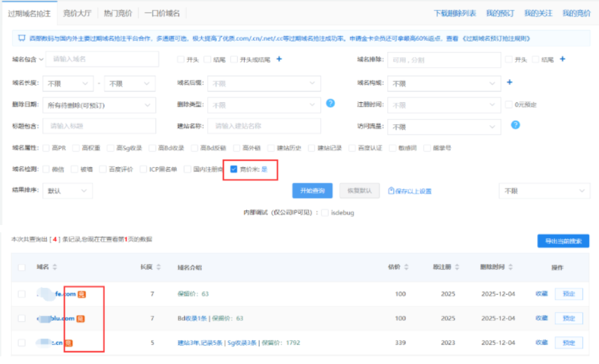
Task: Switch to the 热门竞价 tab
Action: tap(118, 13)
